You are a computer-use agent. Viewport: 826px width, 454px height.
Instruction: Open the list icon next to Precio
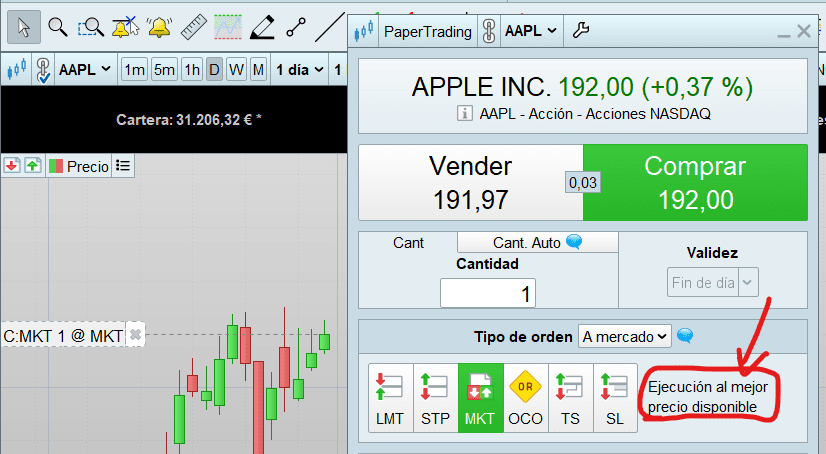tap(123, 166)
